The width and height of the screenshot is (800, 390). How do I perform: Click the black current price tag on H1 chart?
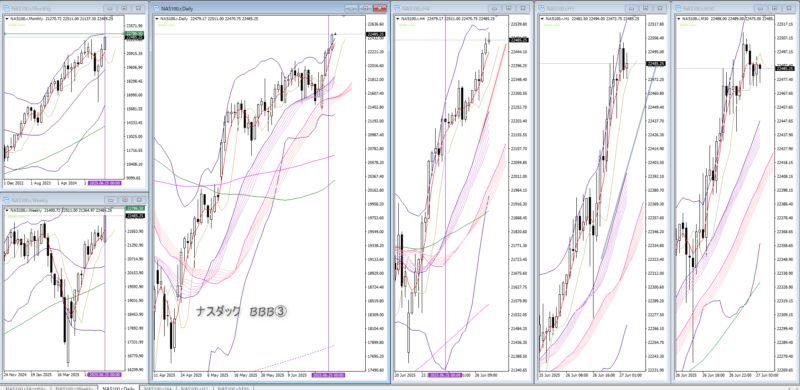(x=657, y=63)
